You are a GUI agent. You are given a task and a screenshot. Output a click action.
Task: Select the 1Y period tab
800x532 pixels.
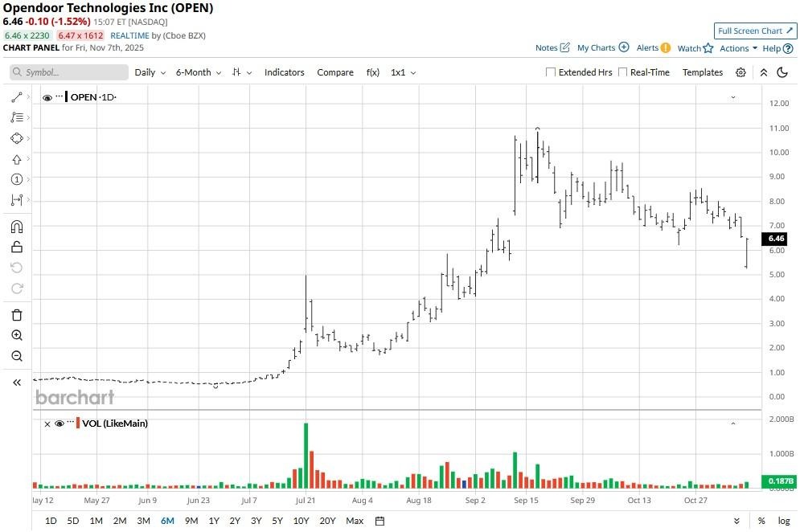tap(214, 521)
